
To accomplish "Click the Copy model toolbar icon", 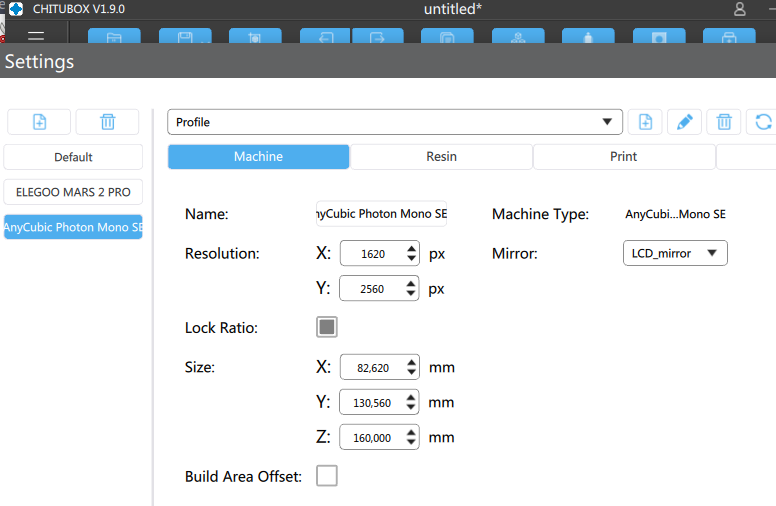I will click(447, 36).
